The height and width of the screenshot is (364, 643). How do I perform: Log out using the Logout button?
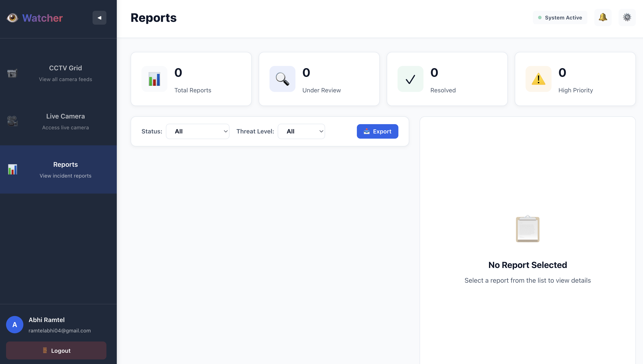pos(56,351)
